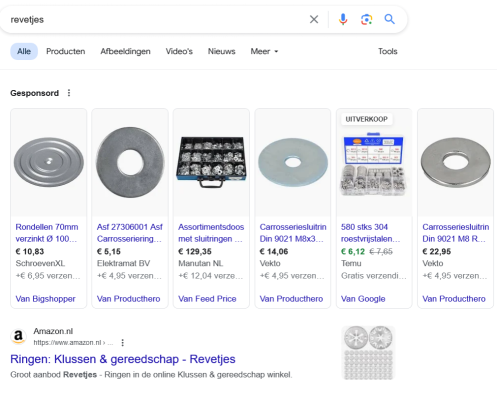Click the Amazon.nl favicon

pyautogui.click(x=19, y=336)
